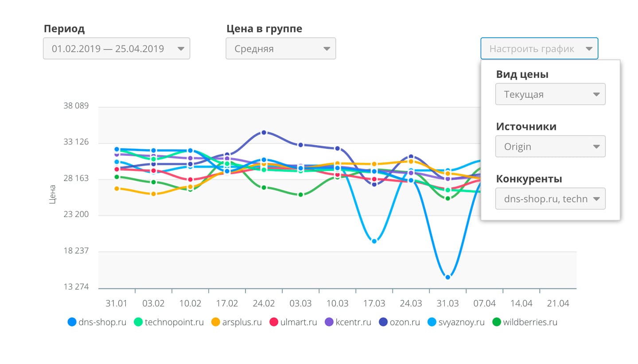Open the Источники Origin selector
The height and width of the screenshot is (364, 638).
(550, 147)
